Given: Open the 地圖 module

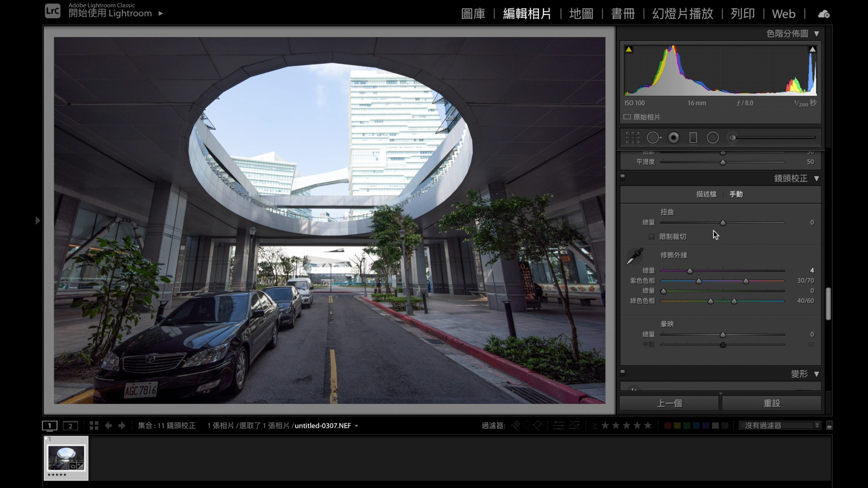Looking at the screenshot, I should 581,14.
